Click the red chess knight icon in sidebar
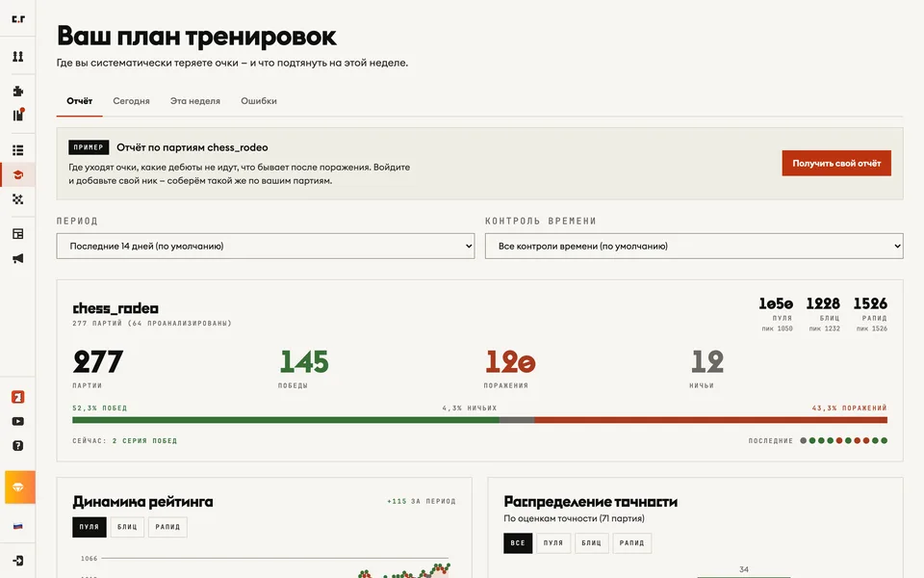Image resolution: width=924 pixels, height=578 pixels. pos(18,397)
